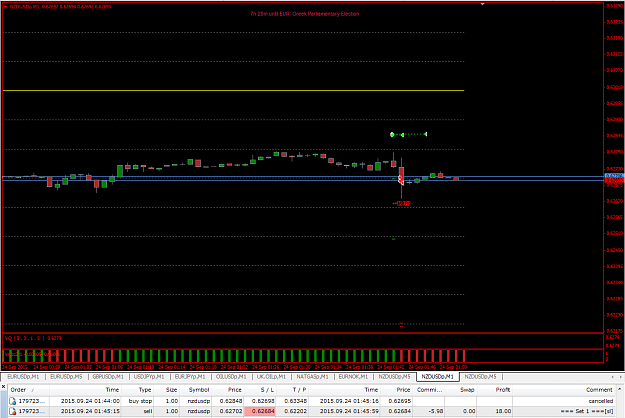The image size is (625, 418).
Task: Open the UK.OILp,M1 chart tab
Action: pos(271,377)
